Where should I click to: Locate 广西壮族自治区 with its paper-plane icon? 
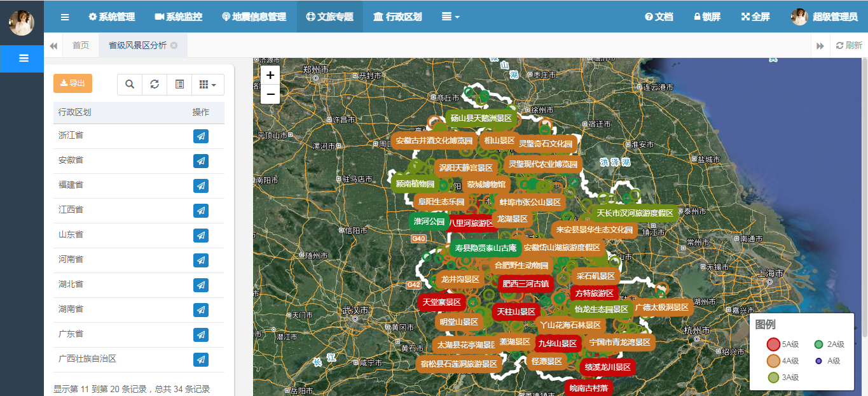coord(201,360)
